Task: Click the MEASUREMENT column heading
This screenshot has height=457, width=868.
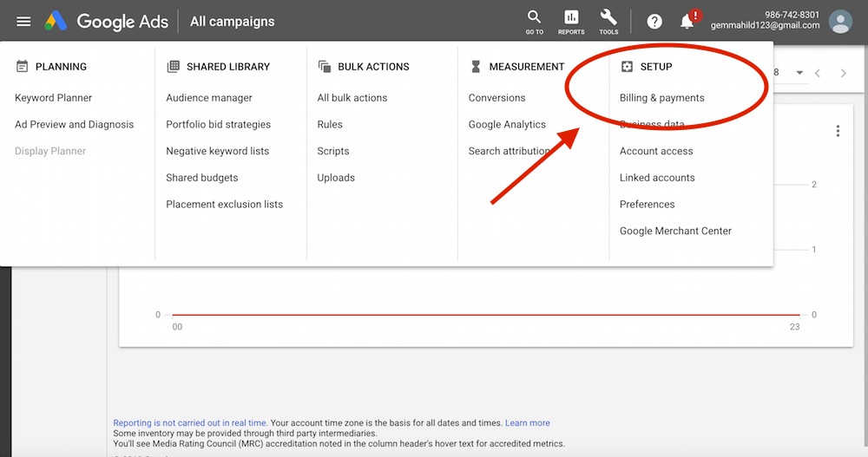Action: (527, 67)
